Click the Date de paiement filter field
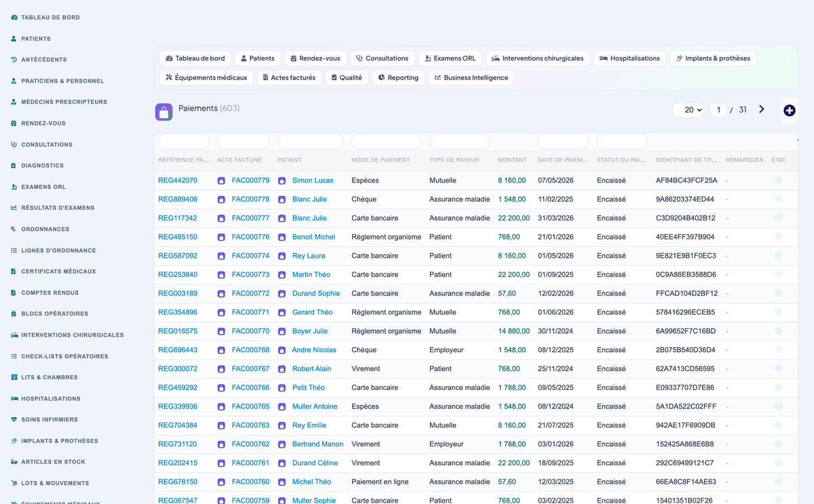The image size is (814, 504). pos(563,141)
